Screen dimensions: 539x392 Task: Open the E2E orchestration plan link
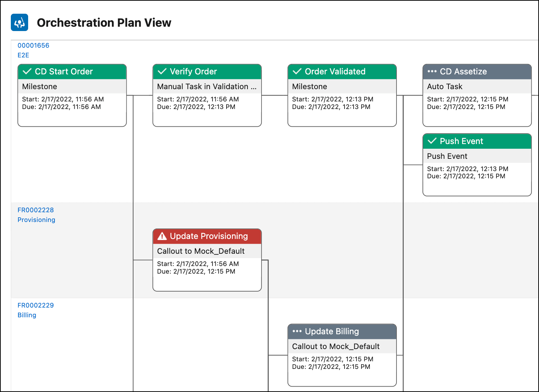coord(23,55)
